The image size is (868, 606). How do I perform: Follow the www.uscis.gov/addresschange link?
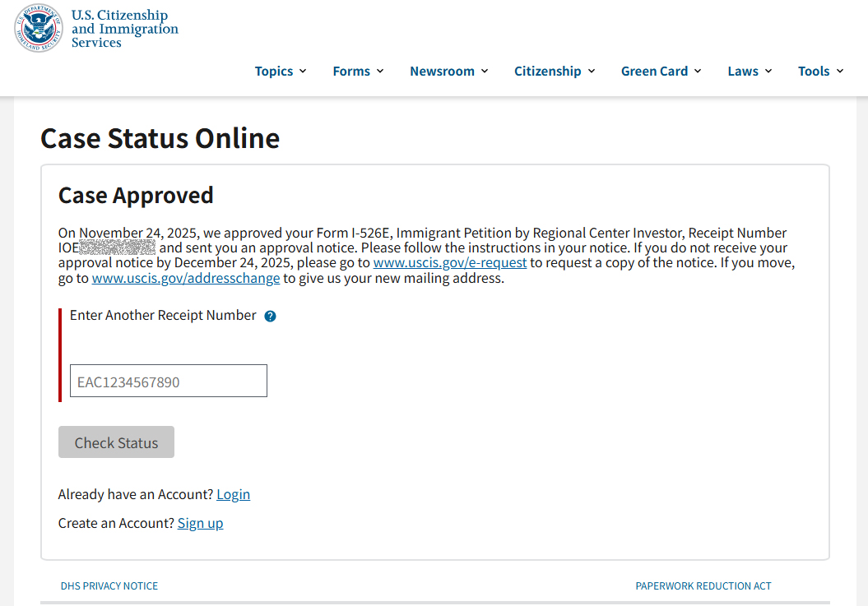(186, 278)
